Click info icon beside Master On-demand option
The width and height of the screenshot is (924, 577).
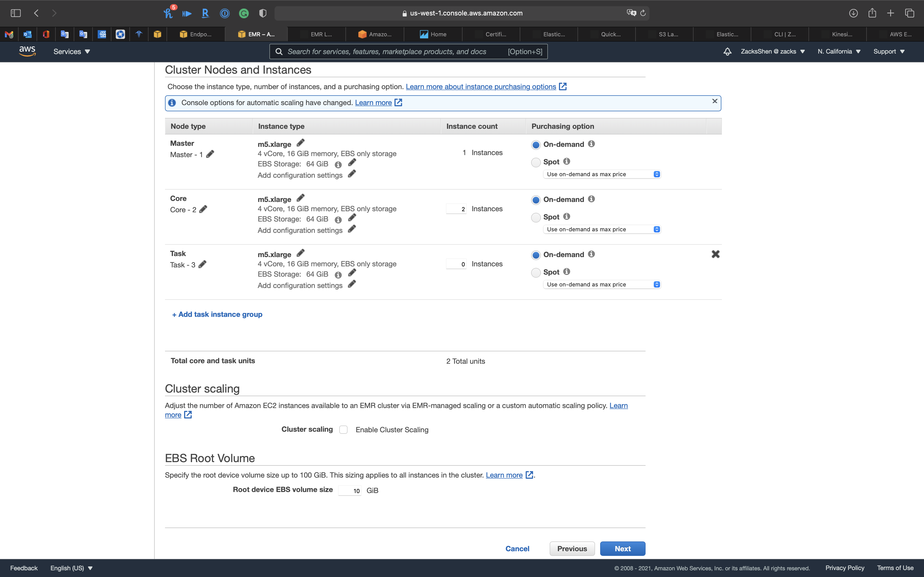(591, 144)
